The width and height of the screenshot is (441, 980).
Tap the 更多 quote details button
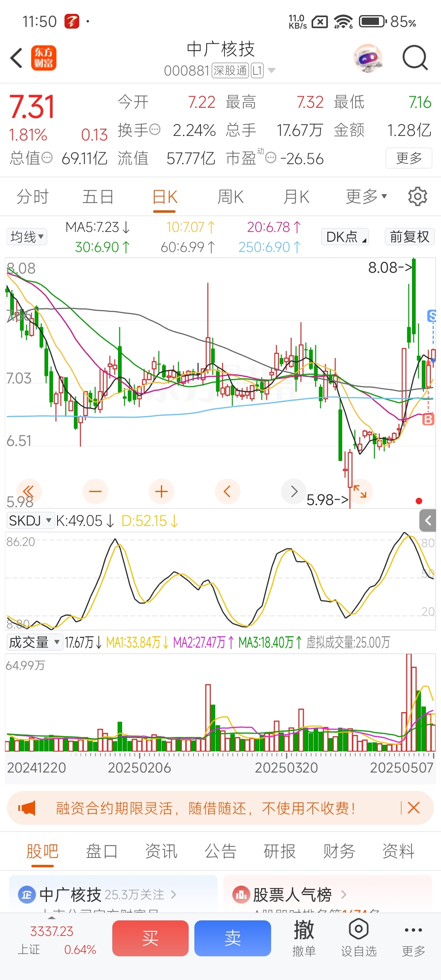click(x=409, y=158)
